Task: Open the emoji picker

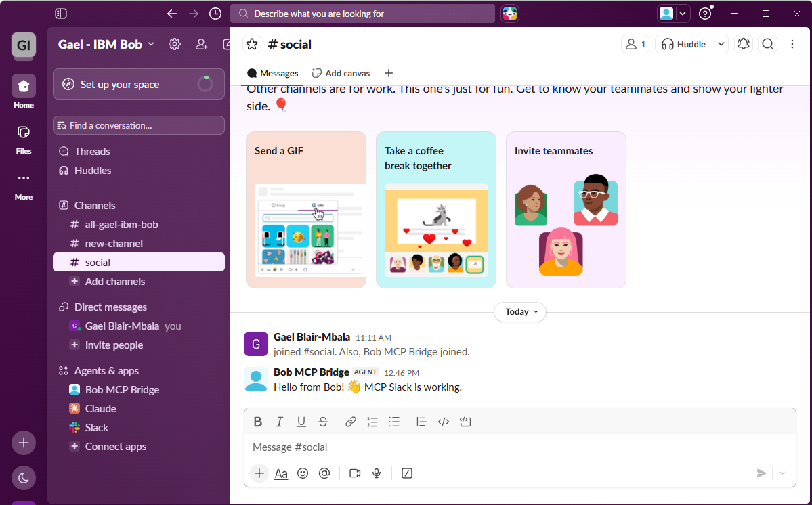Action: click(303, 473)
